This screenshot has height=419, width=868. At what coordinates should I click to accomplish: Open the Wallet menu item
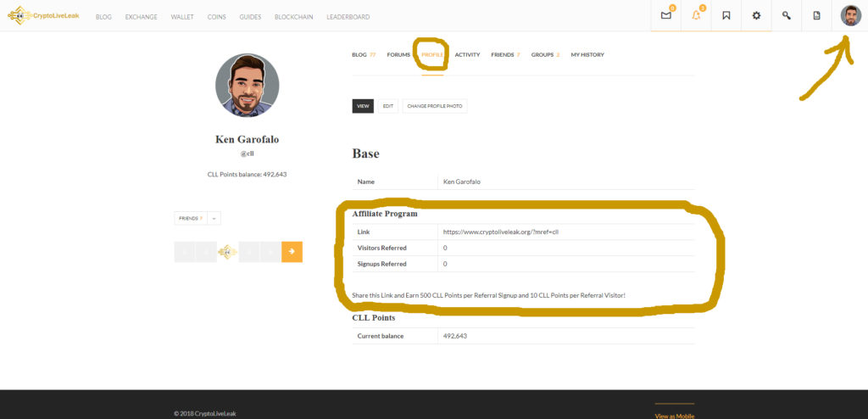[182, 17]
